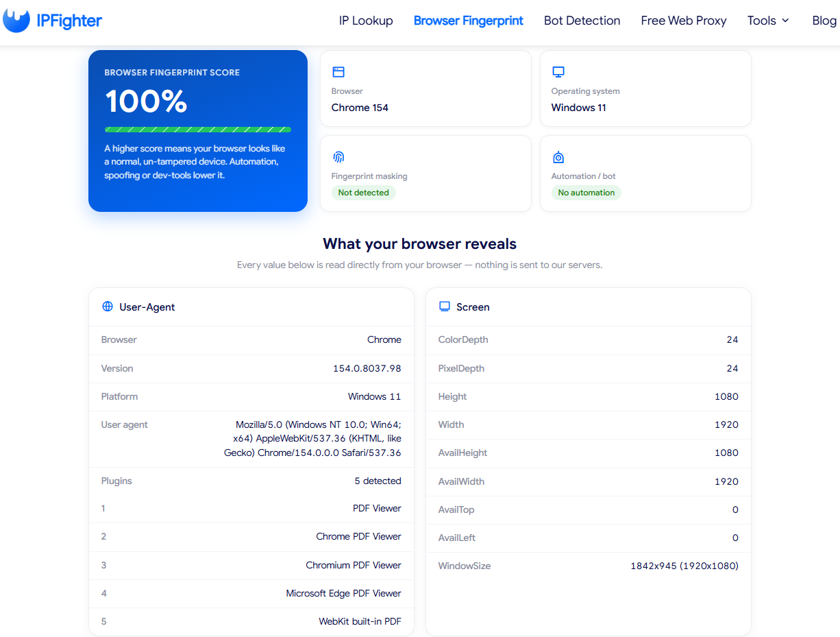Click the What your browser reveals heading

coord(420,244)
